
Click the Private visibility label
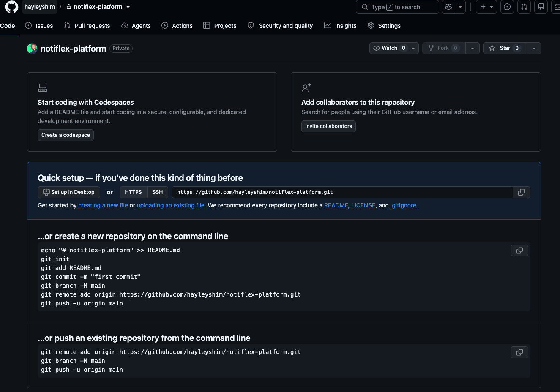pos(121,49)
